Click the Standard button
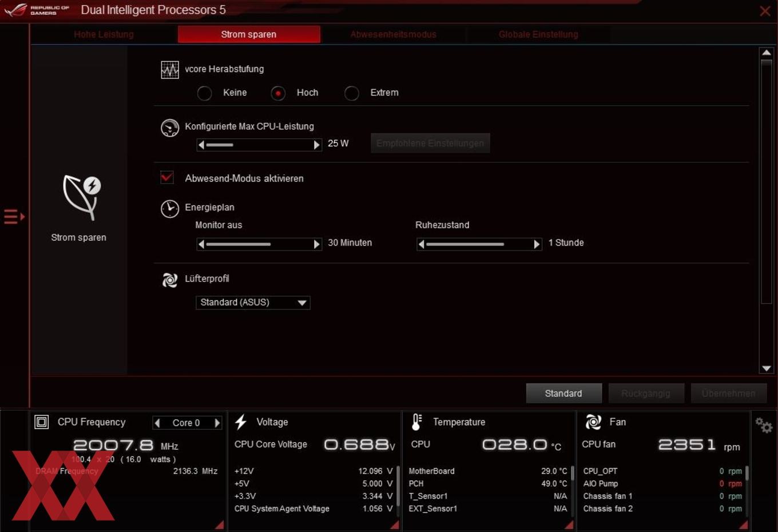This screenshot has width=778, height=532. coord(563,394)
